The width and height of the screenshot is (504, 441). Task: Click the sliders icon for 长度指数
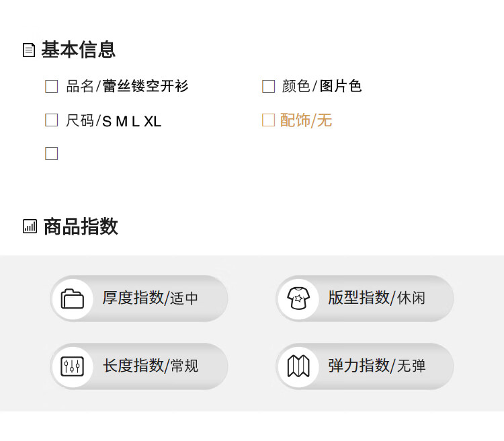coord(73,366)
